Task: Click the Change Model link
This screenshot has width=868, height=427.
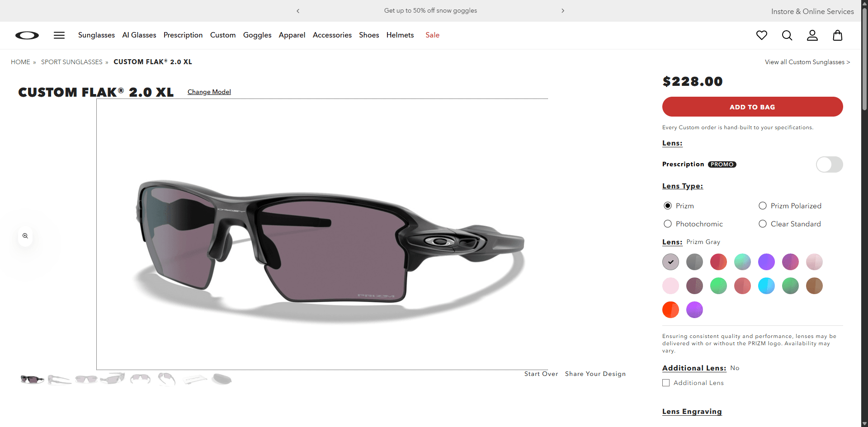Action: [x=209, y=92]
